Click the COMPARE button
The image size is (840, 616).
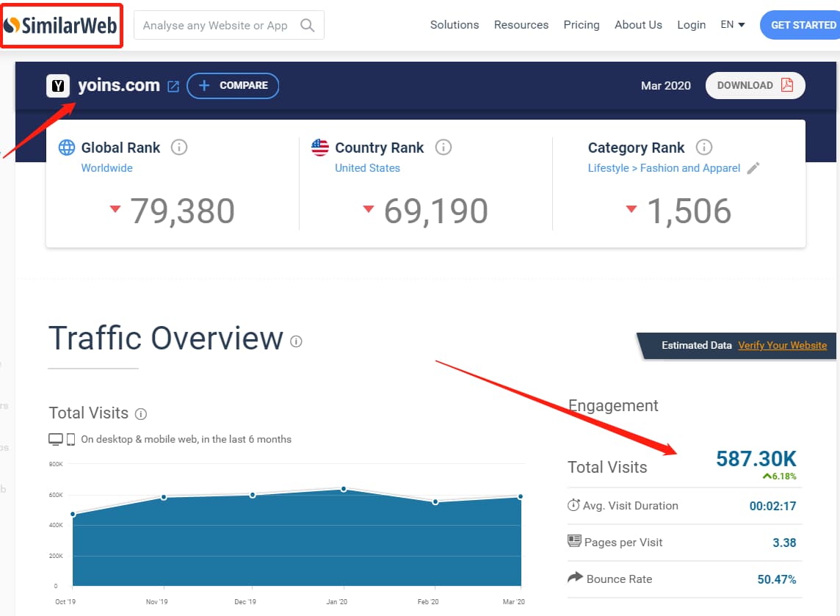coord(233,86)
